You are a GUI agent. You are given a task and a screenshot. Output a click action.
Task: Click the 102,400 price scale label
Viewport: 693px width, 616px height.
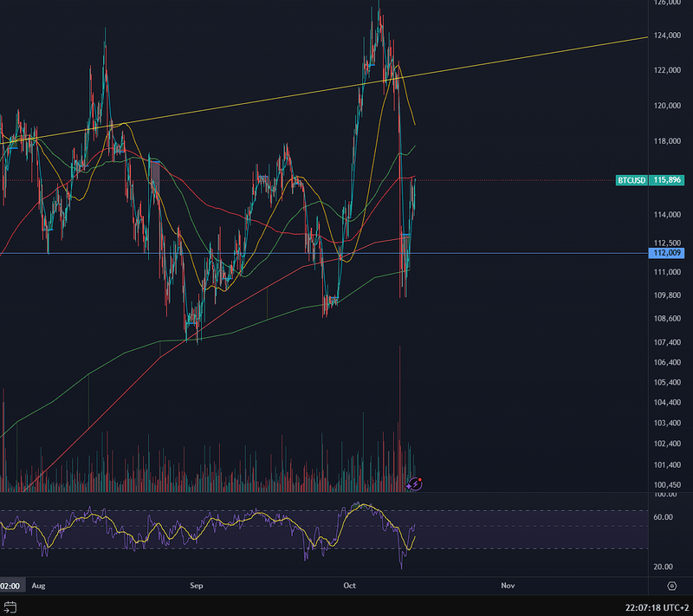(667, 444)
